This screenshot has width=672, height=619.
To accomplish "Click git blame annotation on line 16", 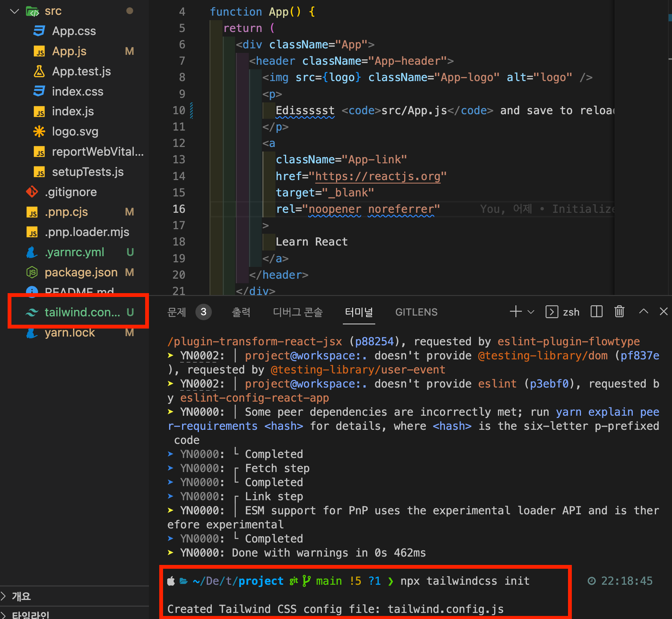I will (x=547, y=209).
